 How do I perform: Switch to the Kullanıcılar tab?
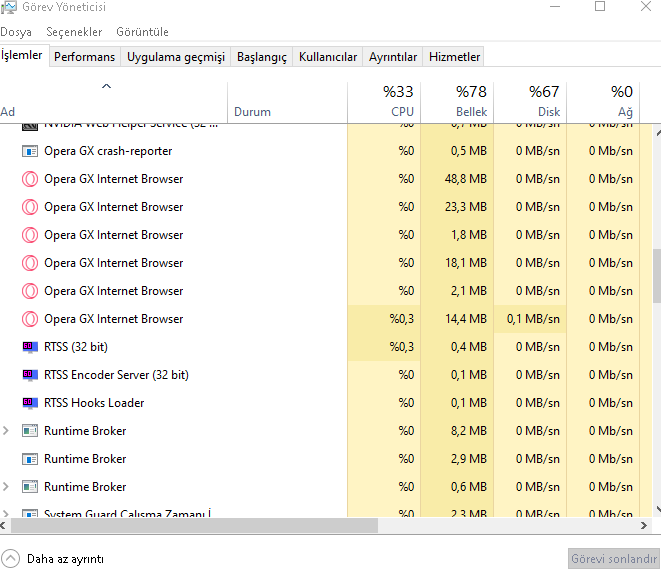(x=328, y=57)
